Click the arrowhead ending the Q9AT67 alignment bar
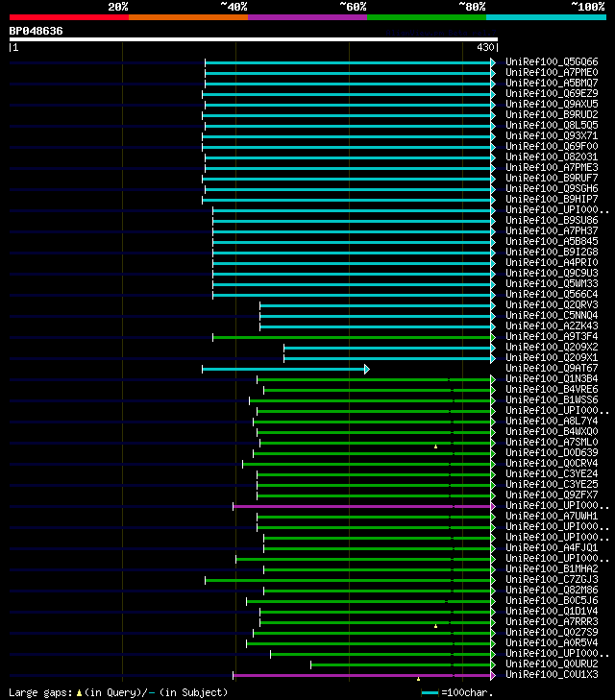Viewport: 615px width, 700px height. 367,369
